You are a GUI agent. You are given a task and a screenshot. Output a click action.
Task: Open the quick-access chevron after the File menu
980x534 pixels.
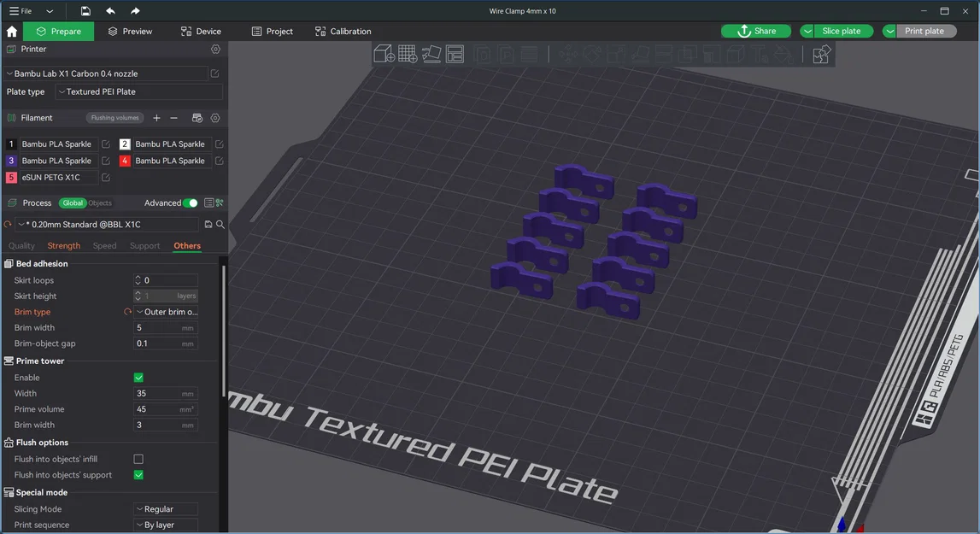tap(50, 10)
